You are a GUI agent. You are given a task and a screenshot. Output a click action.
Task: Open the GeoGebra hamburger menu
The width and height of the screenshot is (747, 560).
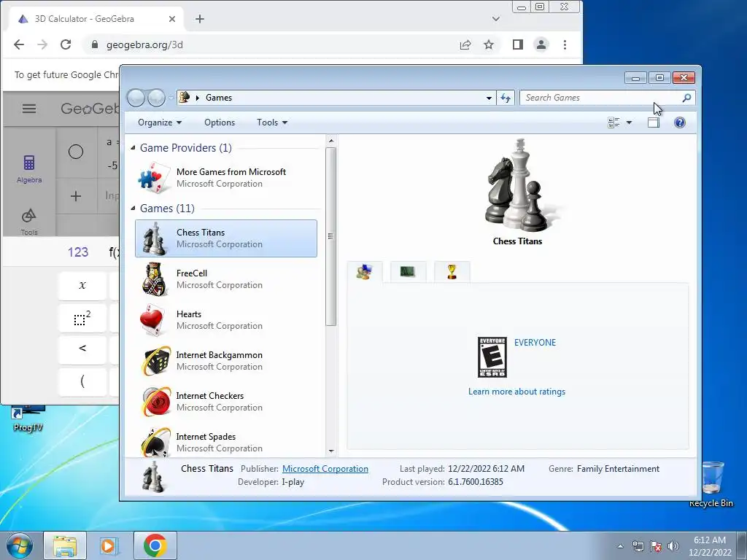(29, 109)
